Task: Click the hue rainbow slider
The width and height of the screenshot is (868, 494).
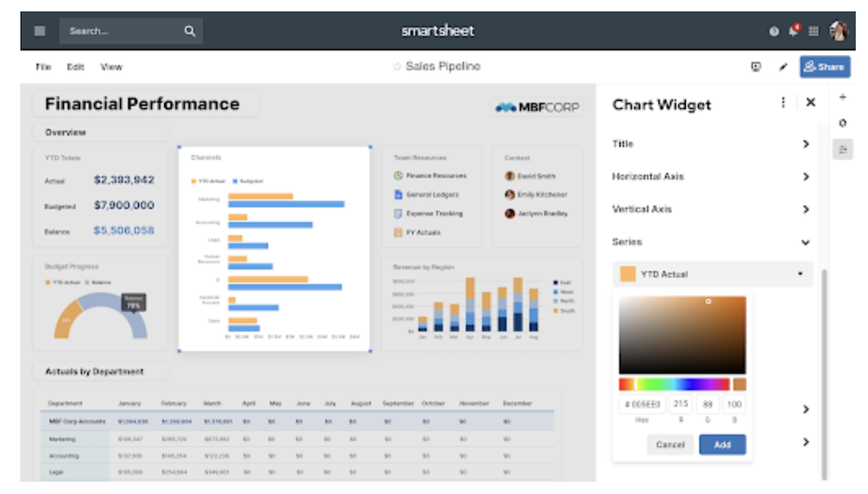Action: tap(674, 383)
